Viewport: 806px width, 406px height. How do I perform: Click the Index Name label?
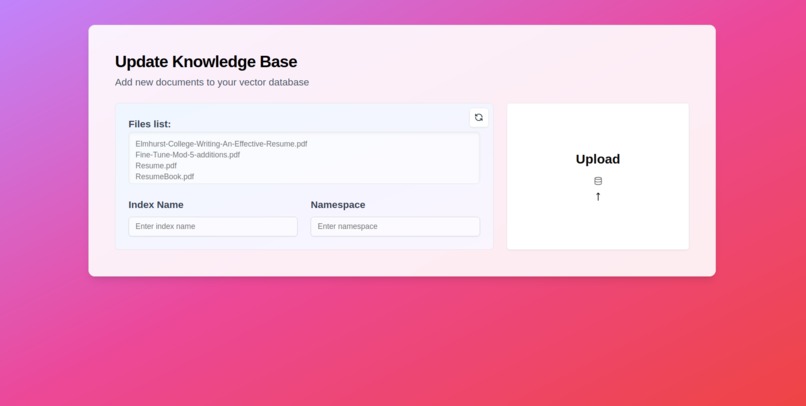click(x=156, y=205)
